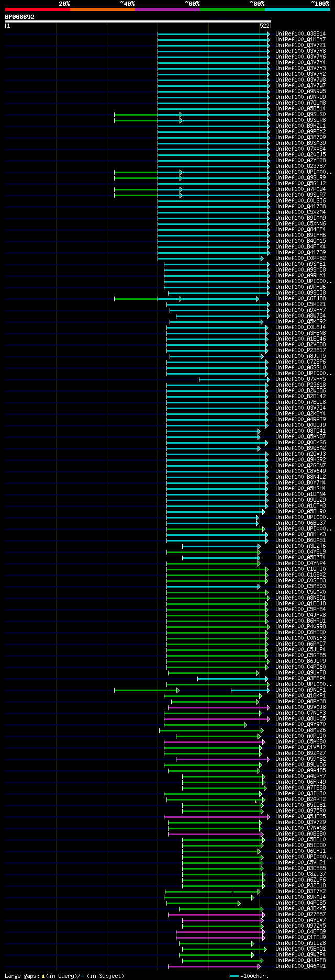This screenshot has height=980, width=335.
Task: Select the UniRef100_A1CTA3 label
Action: (300, 506)
